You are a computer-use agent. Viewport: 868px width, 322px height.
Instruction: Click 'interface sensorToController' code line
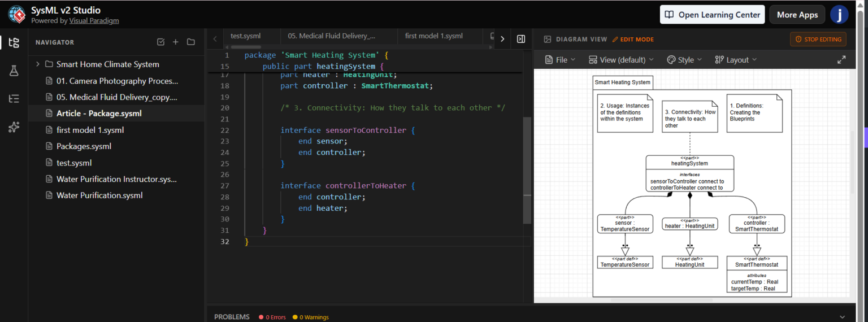tap(348, 130)
